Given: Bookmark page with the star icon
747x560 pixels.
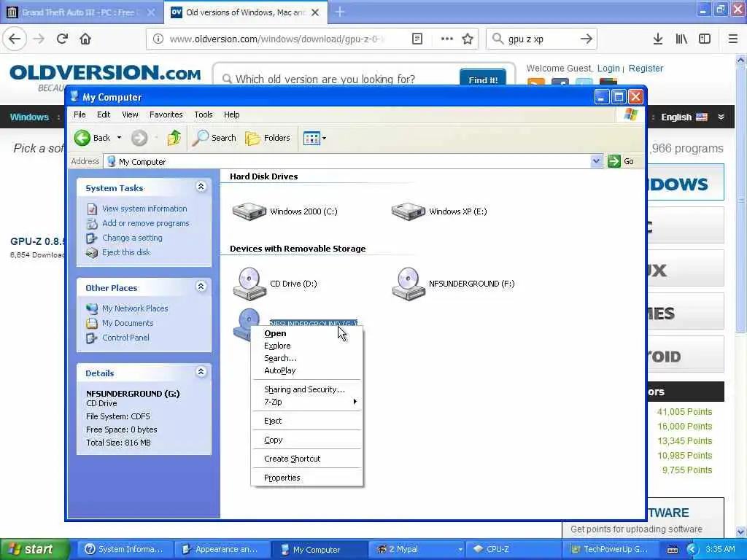Looking at the screenshot, I should 468,39.
